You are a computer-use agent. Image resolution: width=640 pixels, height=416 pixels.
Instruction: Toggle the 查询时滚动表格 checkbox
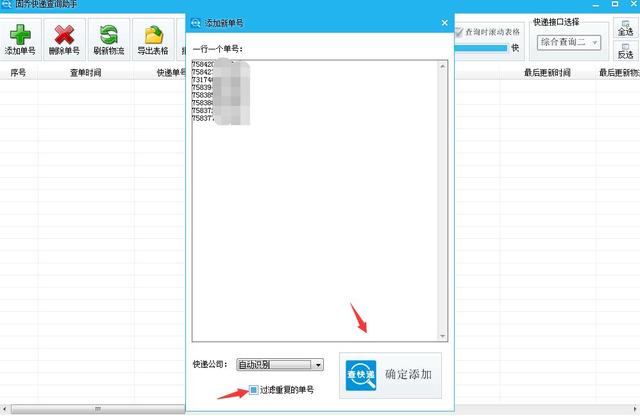pyautogui.click(x=459, y=32)
